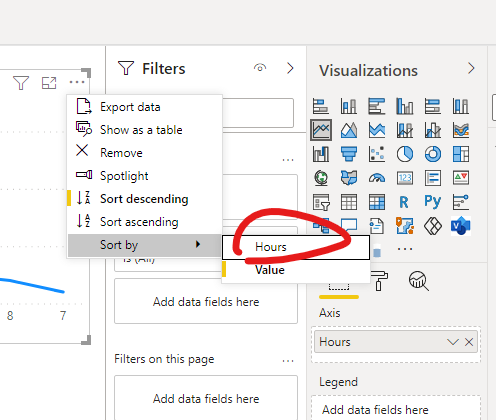Click the Filters pane search box
This screenshot has width=496, height=420.
[x=258, y=113]
